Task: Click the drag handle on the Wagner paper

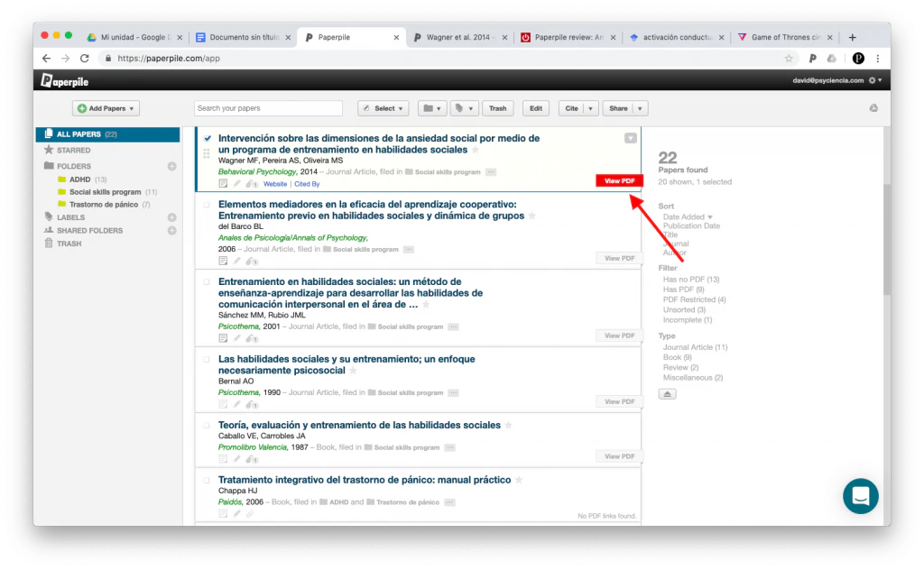Action: coord(207,153)
